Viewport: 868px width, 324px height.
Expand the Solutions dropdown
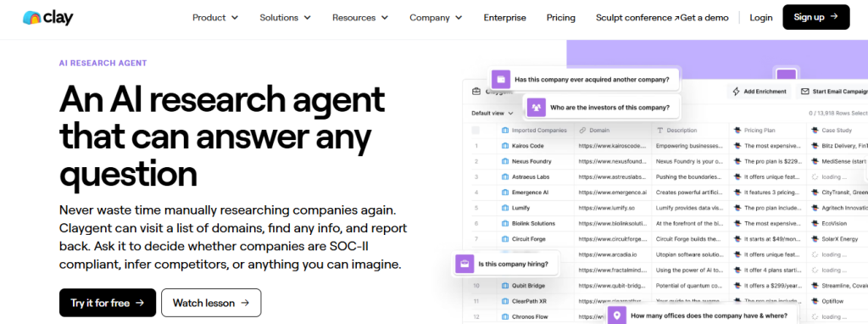pos(285,18)
